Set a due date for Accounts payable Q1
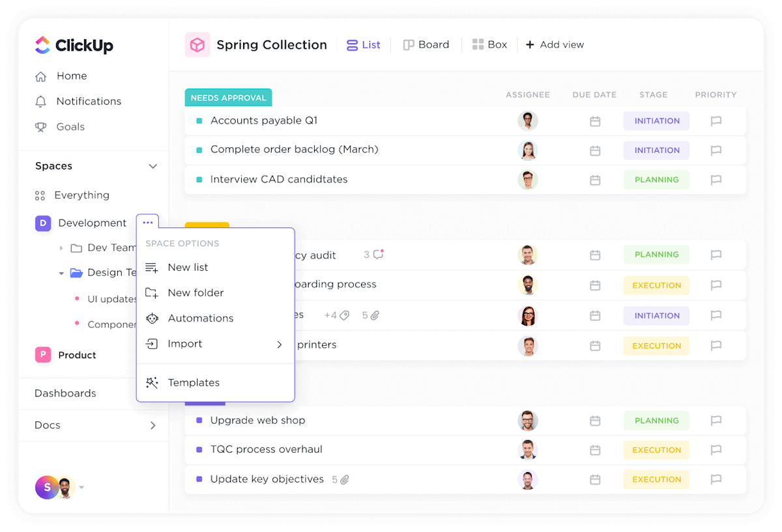The height and width of the screenshot is (532, 782). pyautogui.click(x=594, y=120)
